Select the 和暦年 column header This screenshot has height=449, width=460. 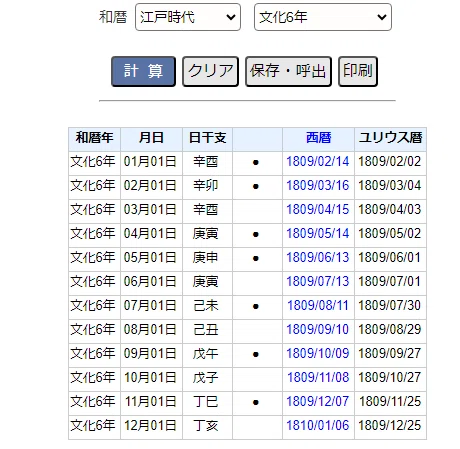point(94,138)
